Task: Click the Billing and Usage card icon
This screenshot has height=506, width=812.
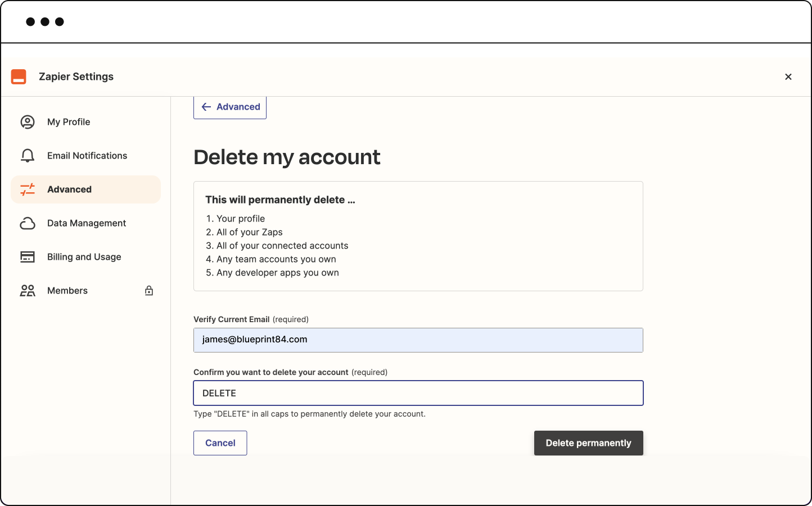Action: point(28,257)
